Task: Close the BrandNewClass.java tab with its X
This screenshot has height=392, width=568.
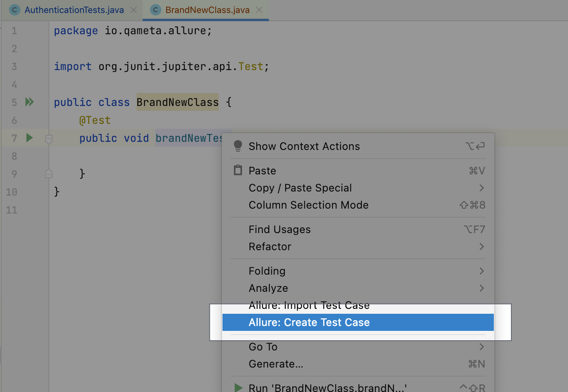Action: (x=260, y=9)
